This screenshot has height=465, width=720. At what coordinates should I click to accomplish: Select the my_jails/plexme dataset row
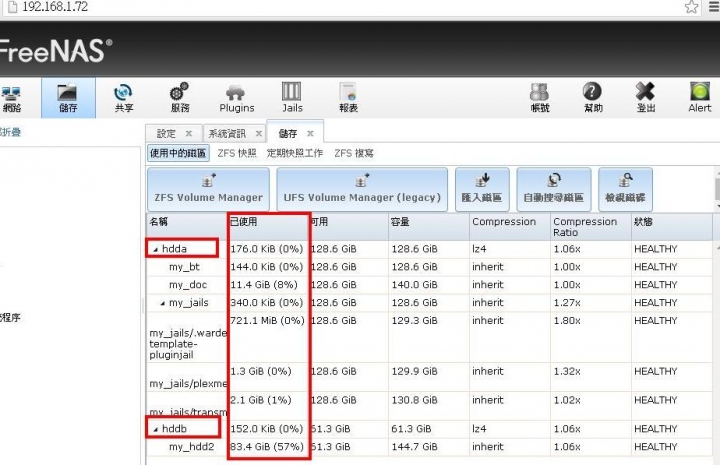pyautogui.click(x=429, y=377)
